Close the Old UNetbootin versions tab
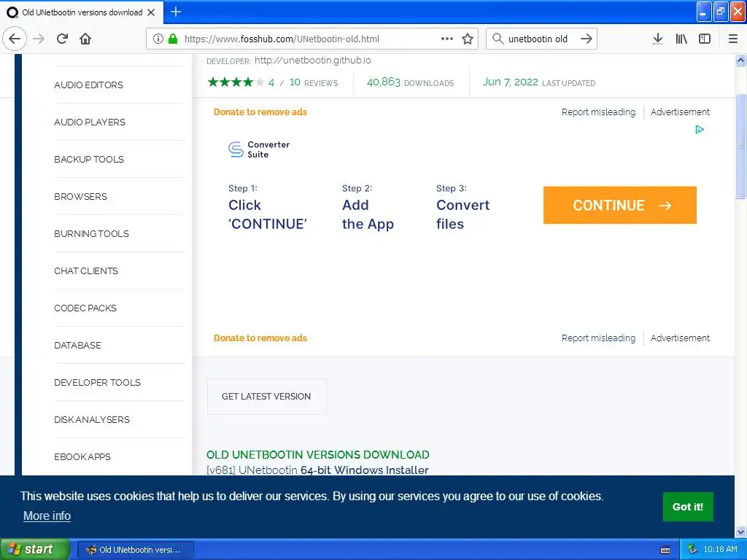The image size is (747, 560). coord(151,12)
